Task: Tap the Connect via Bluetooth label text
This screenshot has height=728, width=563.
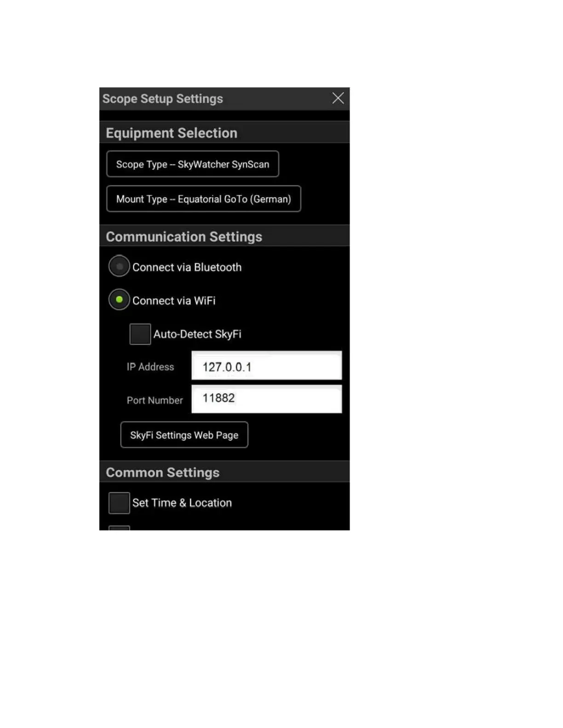Action: 187,267
